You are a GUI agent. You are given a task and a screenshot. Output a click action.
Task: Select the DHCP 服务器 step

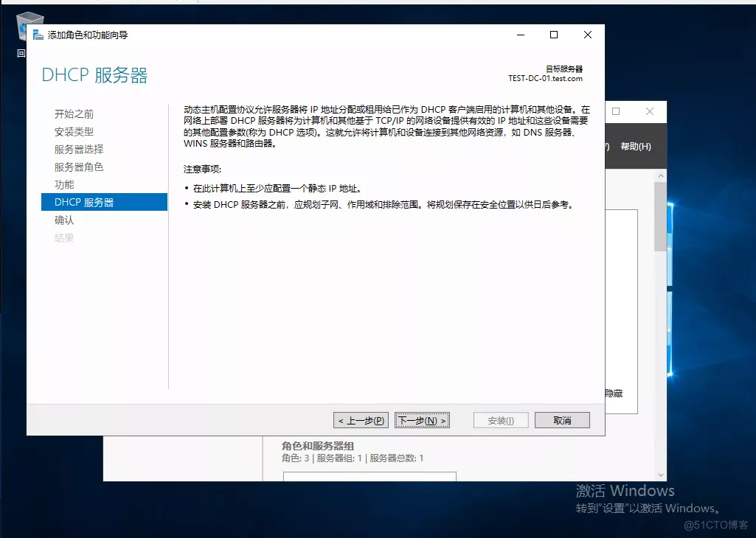(104, 202)
